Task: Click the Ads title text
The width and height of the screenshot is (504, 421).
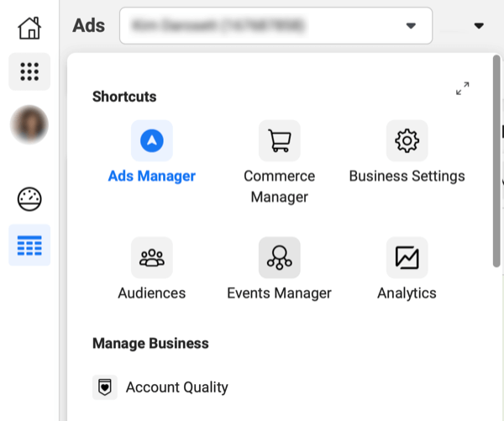Action: click(x=89, y=26)
